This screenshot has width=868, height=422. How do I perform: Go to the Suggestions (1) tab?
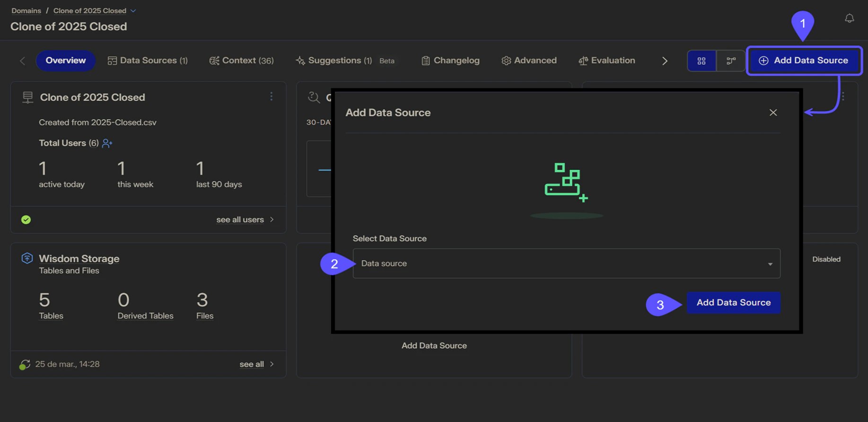click(x=333, y=61)
